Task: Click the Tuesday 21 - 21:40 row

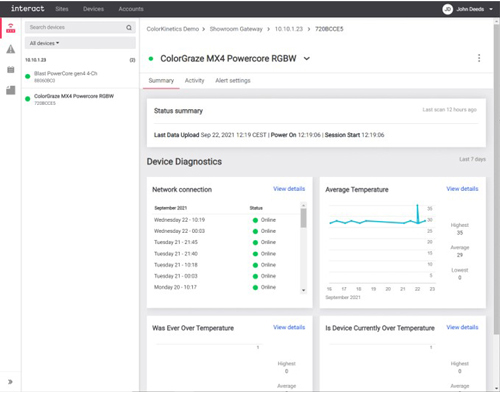Action: tap(227, 254)
